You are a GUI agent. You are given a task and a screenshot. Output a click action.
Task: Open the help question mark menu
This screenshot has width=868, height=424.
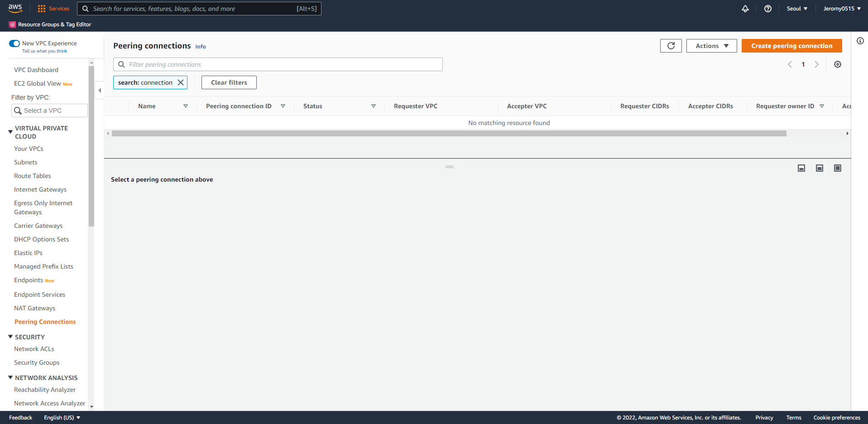point(768,9)
